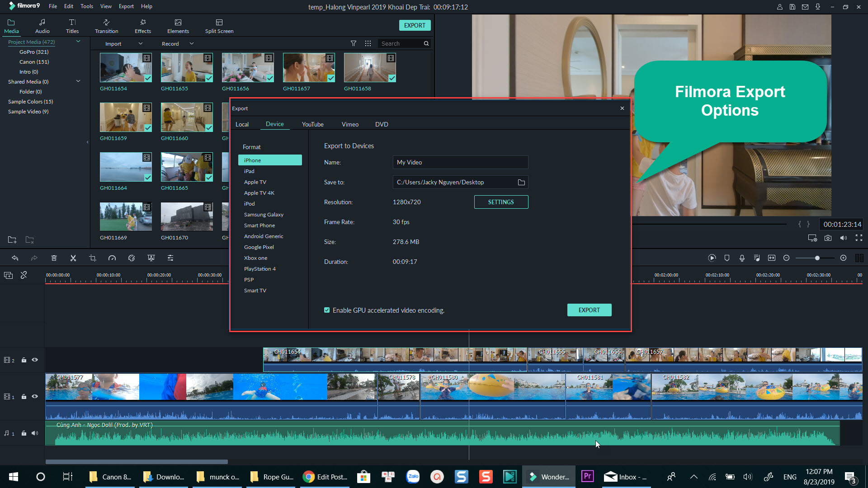Open the preview display settings icon

812,238
